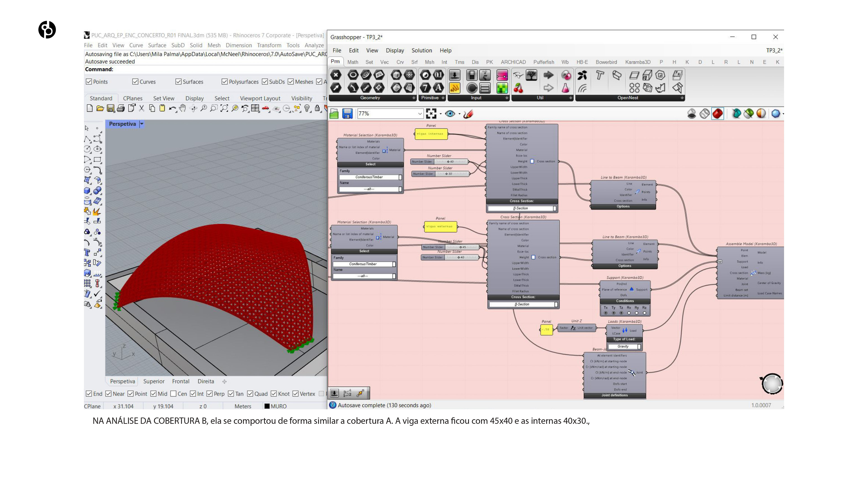The width and height of the screenshot is (868, 488).
Task: Click the red shaded preview icon
Action: [x=717, y=113]
